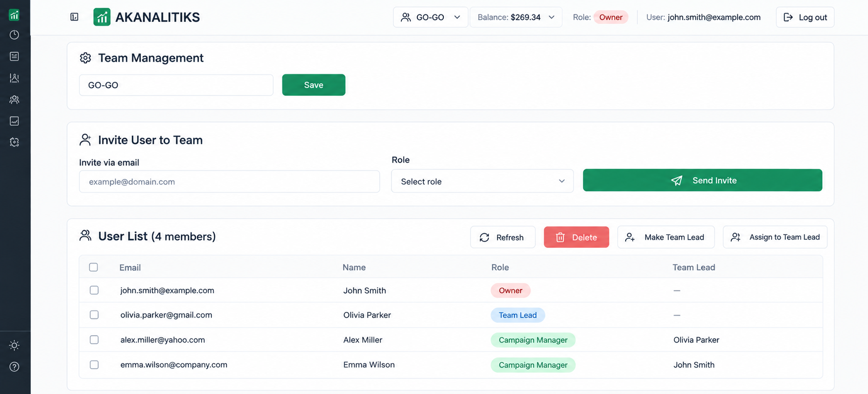Focus the team name field GO-GO
The width and height of the screenshot is (868, 394).
click(x=176, y=85)
